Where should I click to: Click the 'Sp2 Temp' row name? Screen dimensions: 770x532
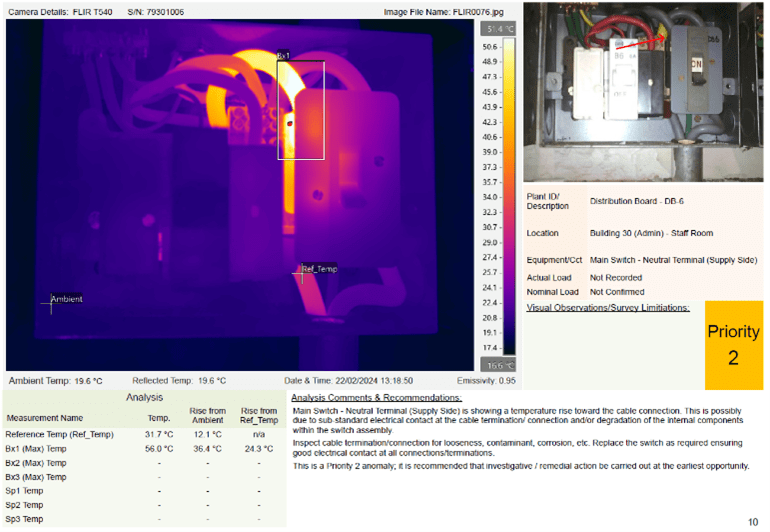pyautogui.click(x=25, y=505)
